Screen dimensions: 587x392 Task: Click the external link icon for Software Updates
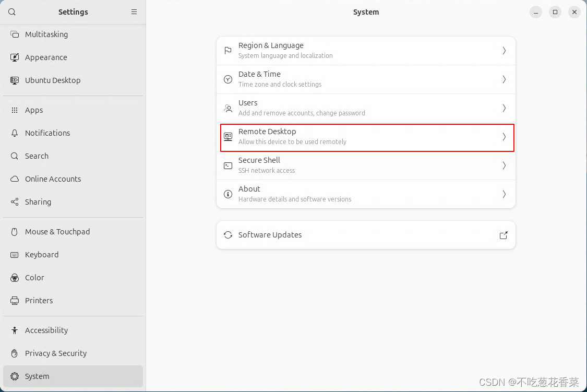point(504,235)
